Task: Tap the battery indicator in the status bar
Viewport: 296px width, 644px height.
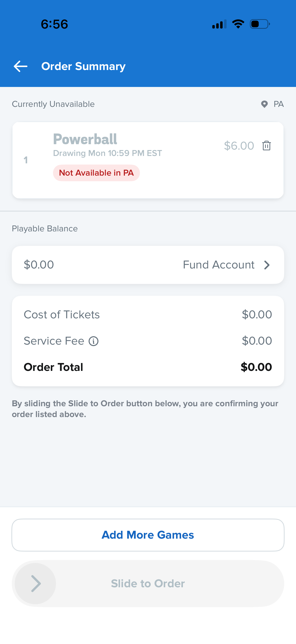Action: point(258,24)
